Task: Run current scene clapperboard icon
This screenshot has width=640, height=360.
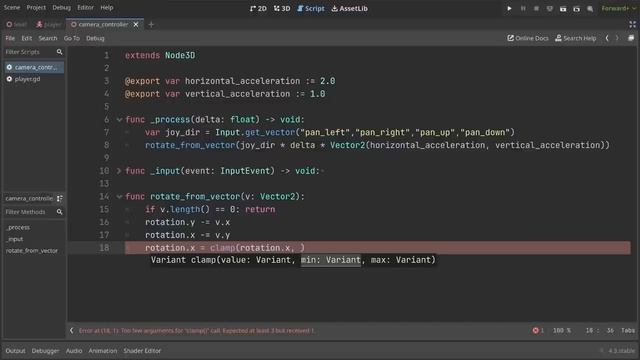Action: click(x=563, y=9)
